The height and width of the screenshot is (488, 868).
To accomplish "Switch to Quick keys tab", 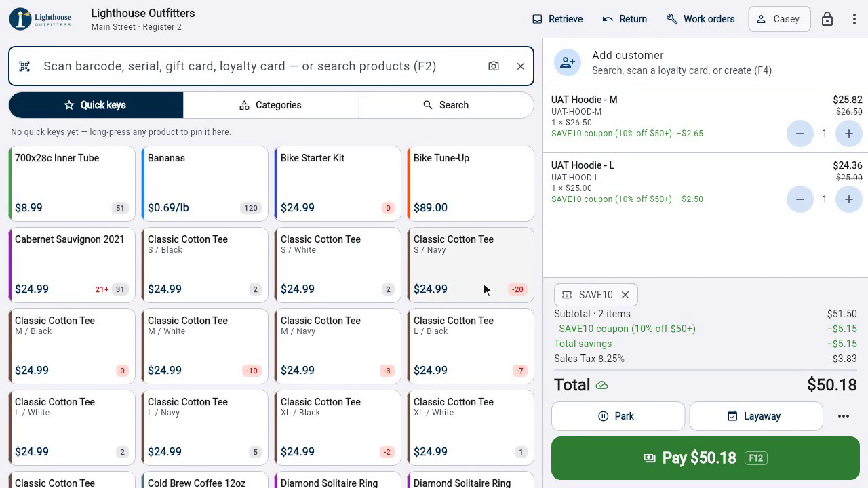I will [x=96, y=105].
